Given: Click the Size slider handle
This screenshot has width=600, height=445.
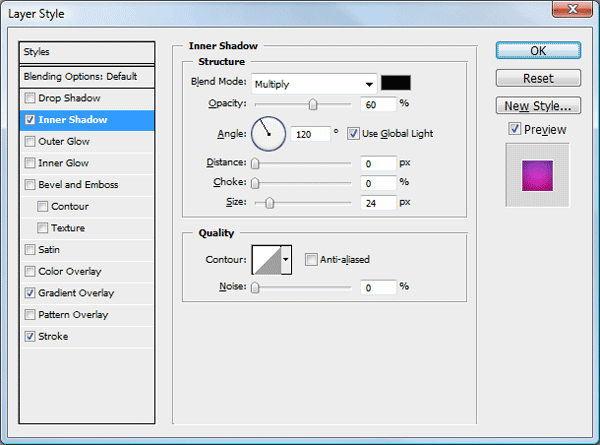Looking at the screenshot, I should pyautogui.click(x=269, y=203).
